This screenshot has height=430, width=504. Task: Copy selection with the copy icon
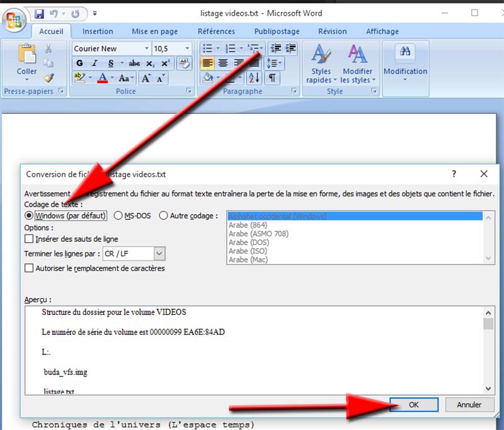click(x=49, y=63)
